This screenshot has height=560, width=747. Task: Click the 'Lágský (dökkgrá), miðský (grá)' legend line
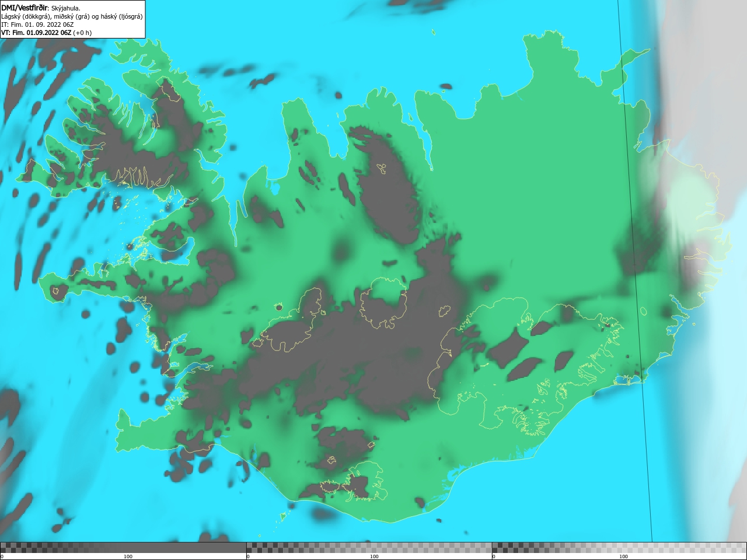point(72,16)
